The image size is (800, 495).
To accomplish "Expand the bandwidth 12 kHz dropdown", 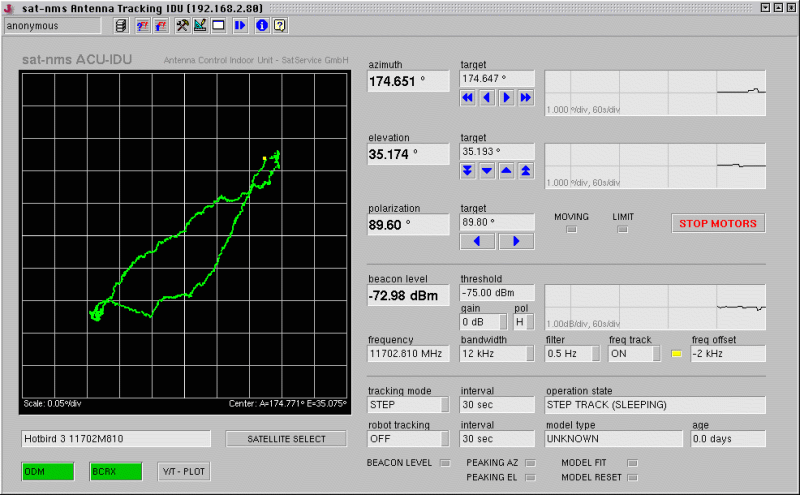I will 497,354.
